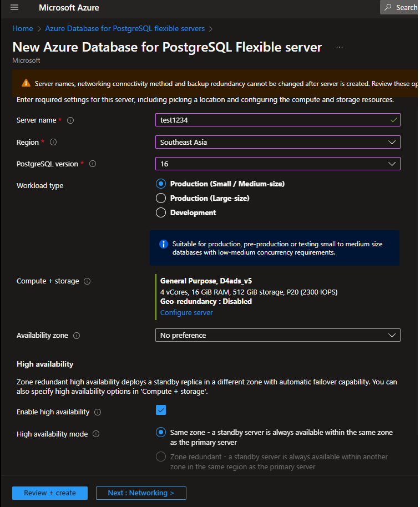Open Azure Database for PostgreSQL flexible servers breadcrumb
Image resolution: width=420 pixels, height=507 pixels.
(125, 28)
